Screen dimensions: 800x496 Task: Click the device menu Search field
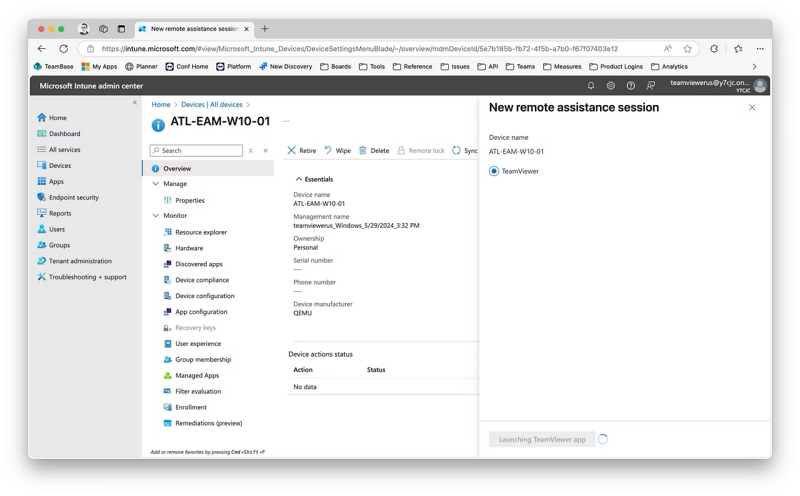click(196, 151)
